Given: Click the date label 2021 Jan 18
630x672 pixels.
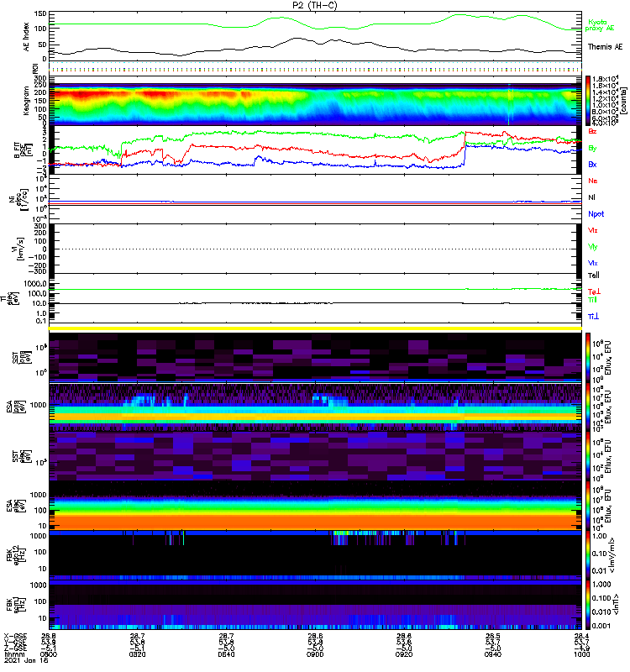Looking at the screenshot, I should tap(27, 660).
